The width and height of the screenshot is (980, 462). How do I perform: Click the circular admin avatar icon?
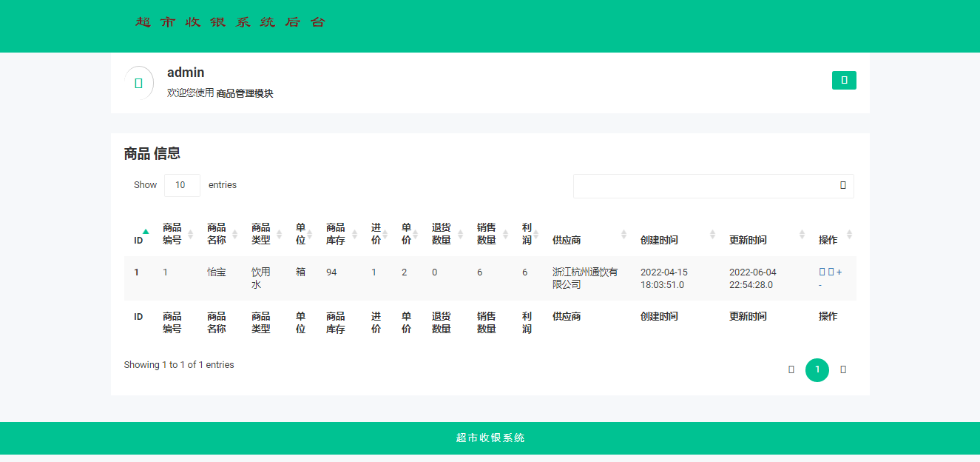[x=139, y=83]
